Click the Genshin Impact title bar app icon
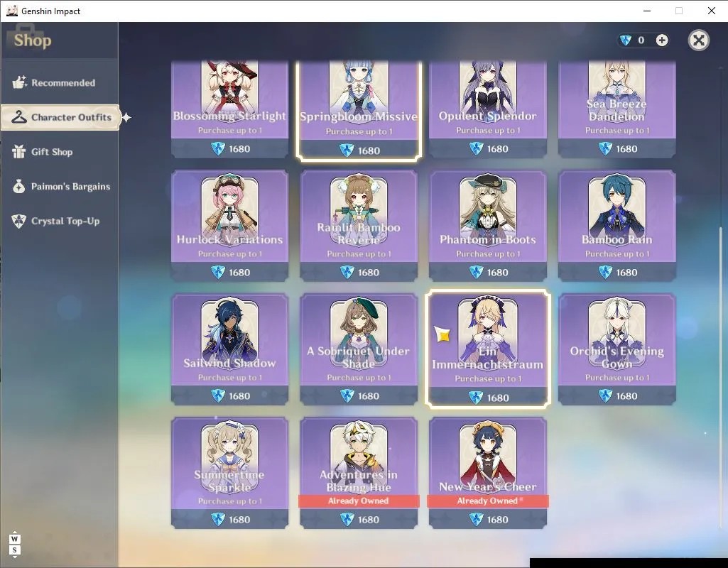Image resolution: width=728 pixels, height=568 pixels. pyautogui.click(x=11, y=11)
